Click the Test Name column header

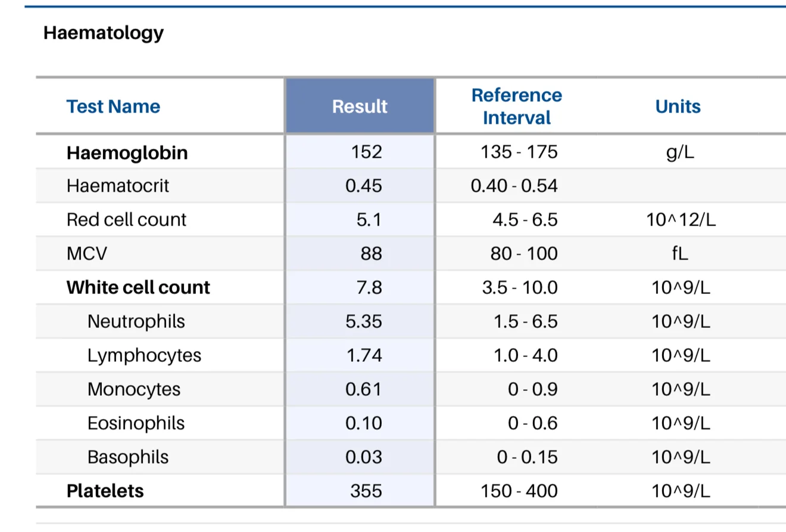coord(113,107)
